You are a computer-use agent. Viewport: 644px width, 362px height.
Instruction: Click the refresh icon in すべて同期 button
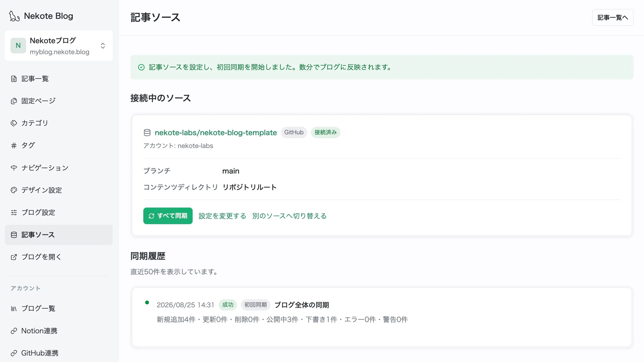[x=151, y=216]
